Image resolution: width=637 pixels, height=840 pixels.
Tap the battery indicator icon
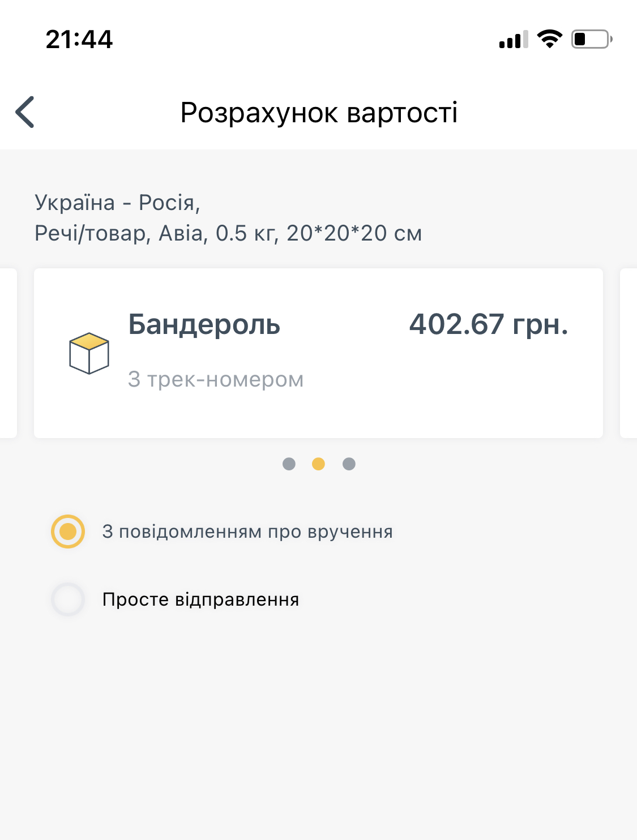click(592, 39)
